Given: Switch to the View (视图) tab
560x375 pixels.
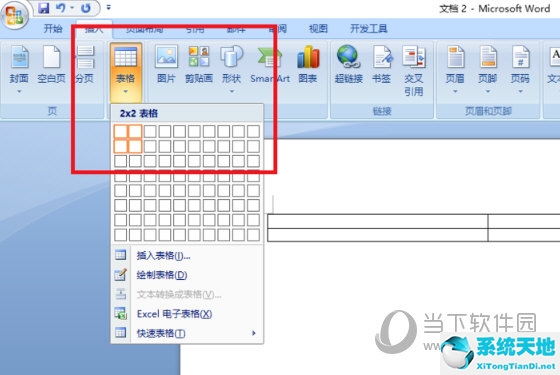Looking at the screenshot, I should (318, 29).
